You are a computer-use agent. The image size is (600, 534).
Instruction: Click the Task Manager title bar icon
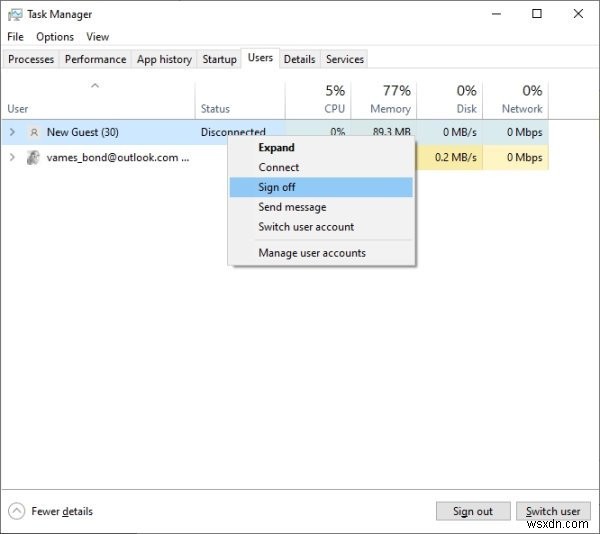(15, 15)
